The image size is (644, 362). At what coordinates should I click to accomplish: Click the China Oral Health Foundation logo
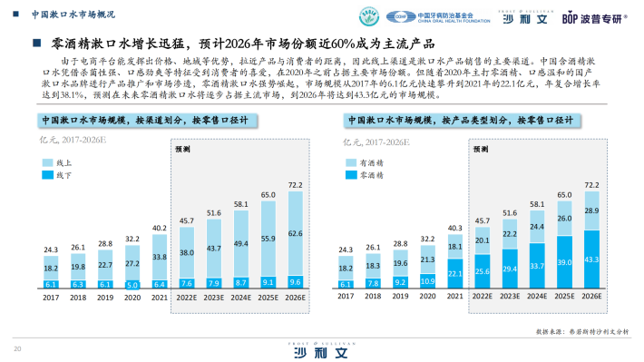pyautogui.click(x=438, y=17)
